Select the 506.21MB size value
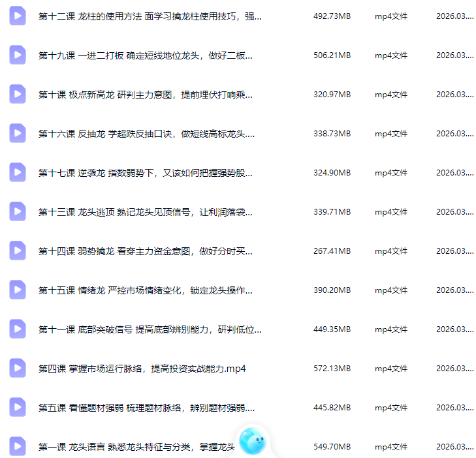The width and height of the screenshot is (476, 458). click(x=332, y=55)
